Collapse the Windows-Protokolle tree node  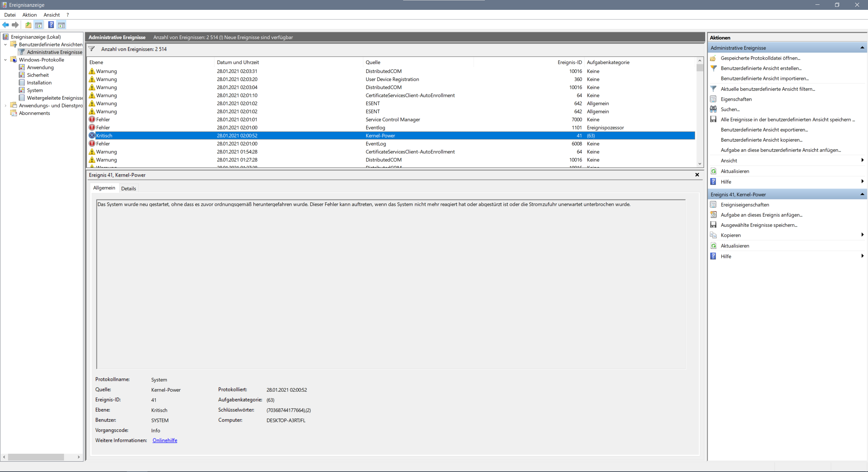5,60
